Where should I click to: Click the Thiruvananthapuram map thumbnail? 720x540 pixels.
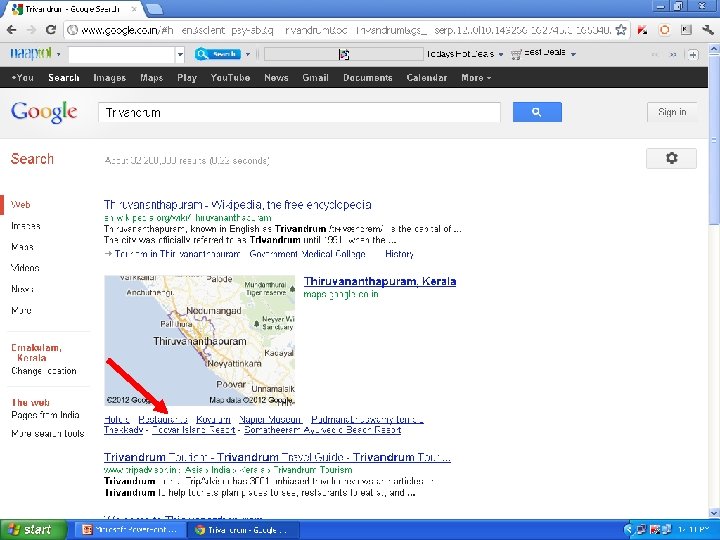coord(199,340)
